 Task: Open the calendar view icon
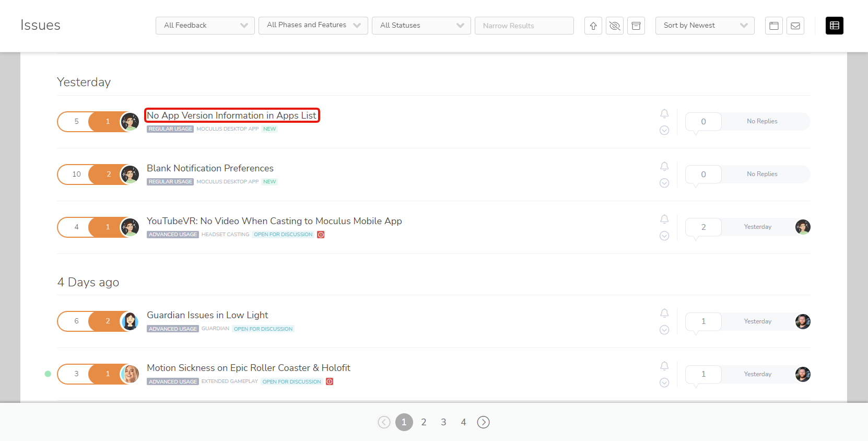[x=774, y=26]
